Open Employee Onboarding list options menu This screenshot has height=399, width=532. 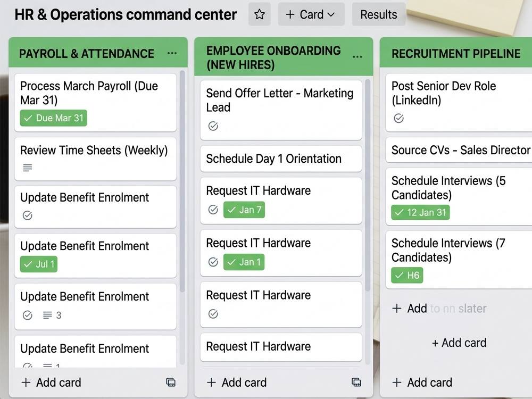357,57
